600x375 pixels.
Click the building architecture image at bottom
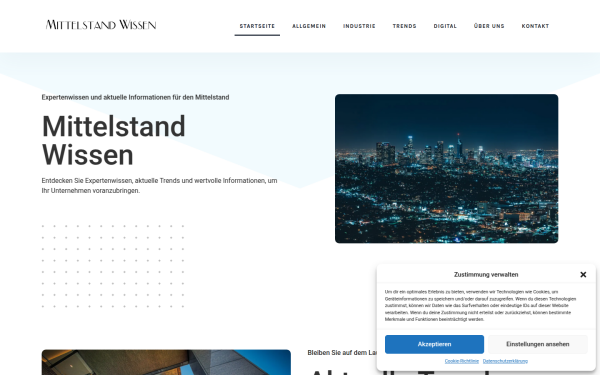click(x=166, y=362)
